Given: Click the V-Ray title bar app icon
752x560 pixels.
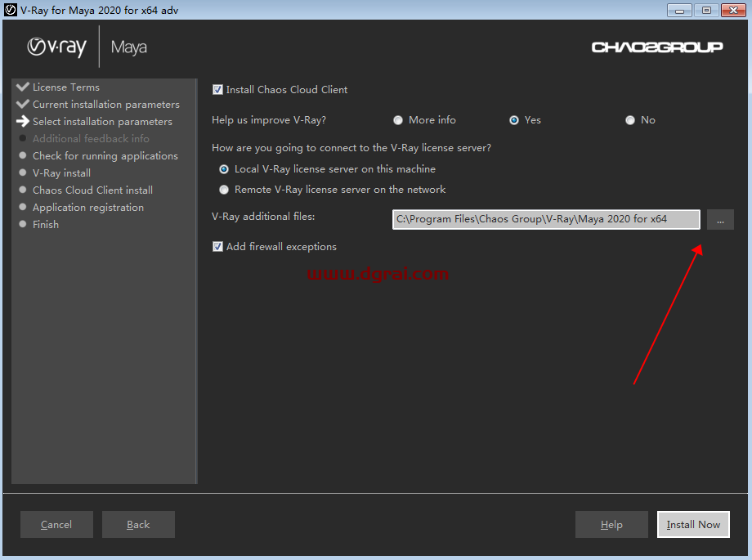Looking at the screenshot, I should (x=10, y=10).
